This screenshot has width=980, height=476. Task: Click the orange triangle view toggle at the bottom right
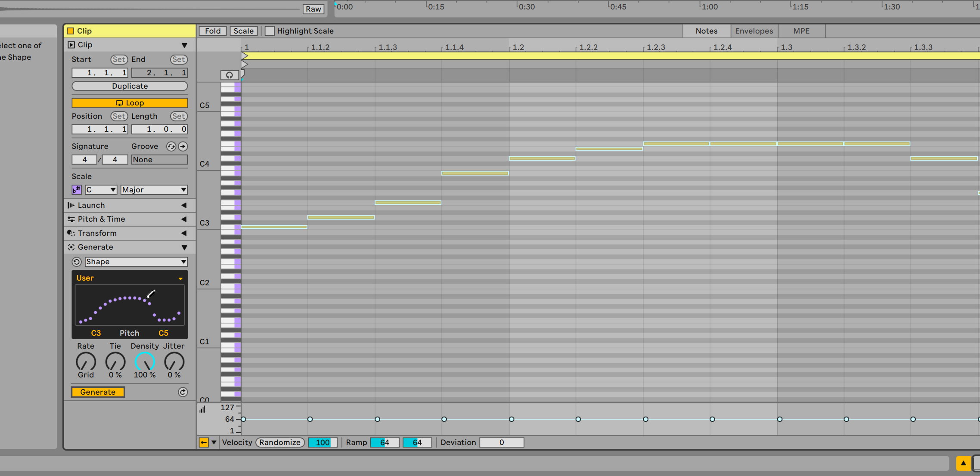963,464
